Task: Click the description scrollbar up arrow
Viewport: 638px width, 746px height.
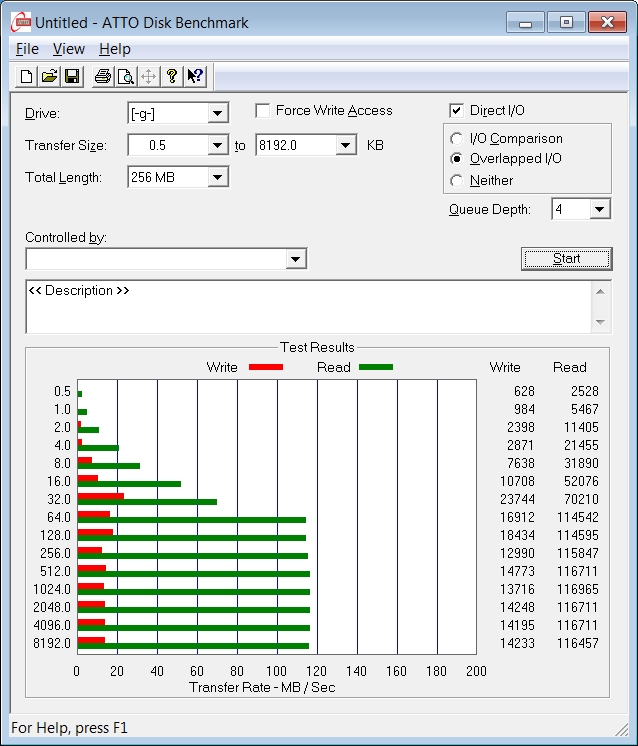Action: tap(600, 292)
